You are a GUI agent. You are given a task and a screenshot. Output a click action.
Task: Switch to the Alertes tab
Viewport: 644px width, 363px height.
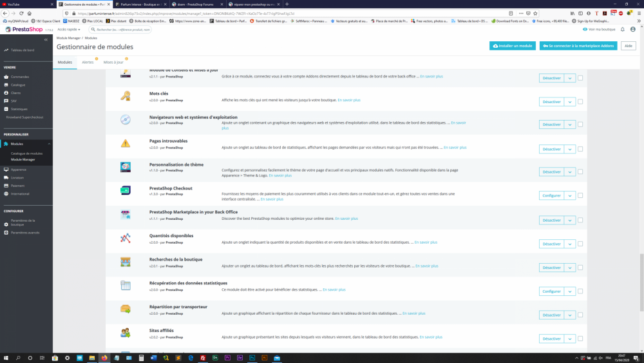(88, 62)
